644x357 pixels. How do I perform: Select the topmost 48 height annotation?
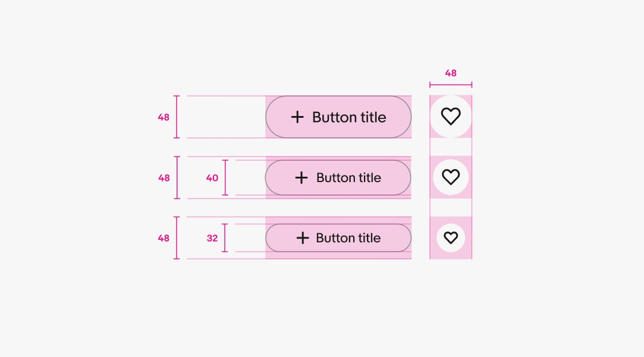163,117
